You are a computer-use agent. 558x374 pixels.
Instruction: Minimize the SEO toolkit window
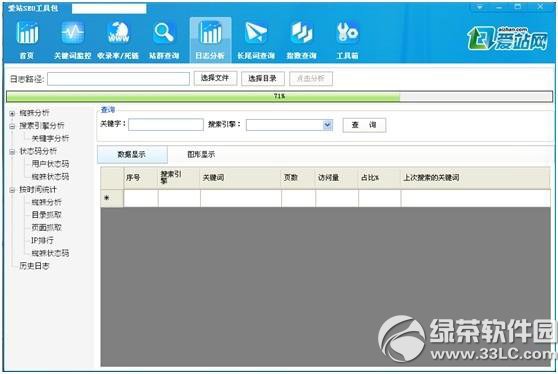499,7
